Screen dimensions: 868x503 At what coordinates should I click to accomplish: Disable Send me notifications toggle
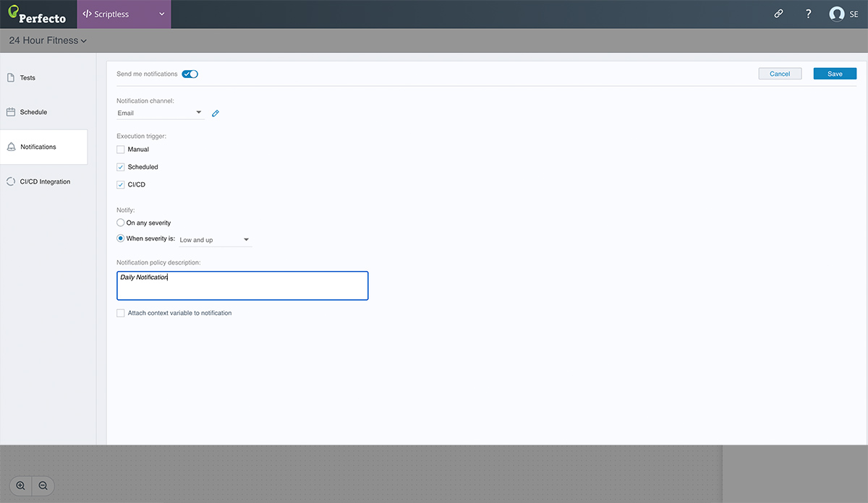click(x=190, y=74)
